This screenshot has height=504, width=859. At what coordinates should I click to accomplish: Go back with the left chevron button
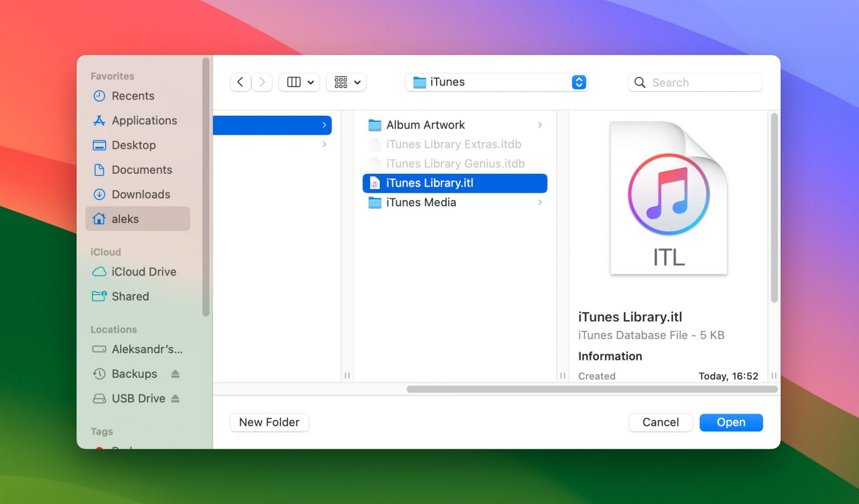[240, 82]
